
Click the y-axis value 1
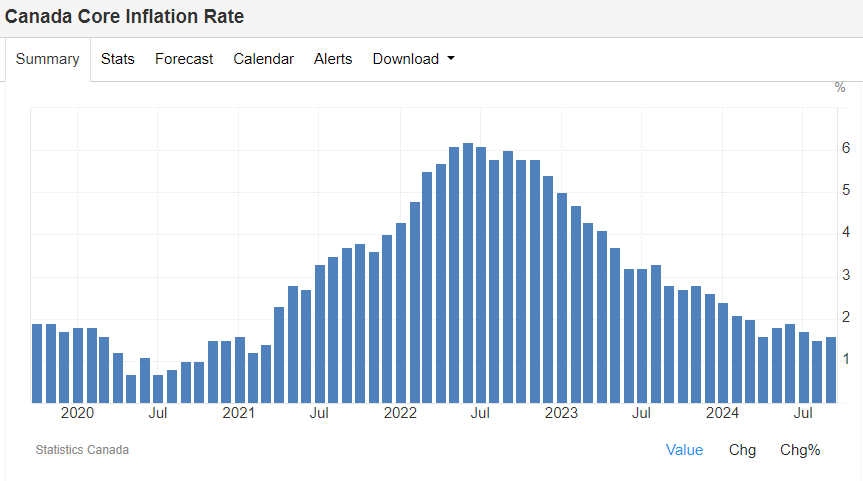(x=846, y=359)
